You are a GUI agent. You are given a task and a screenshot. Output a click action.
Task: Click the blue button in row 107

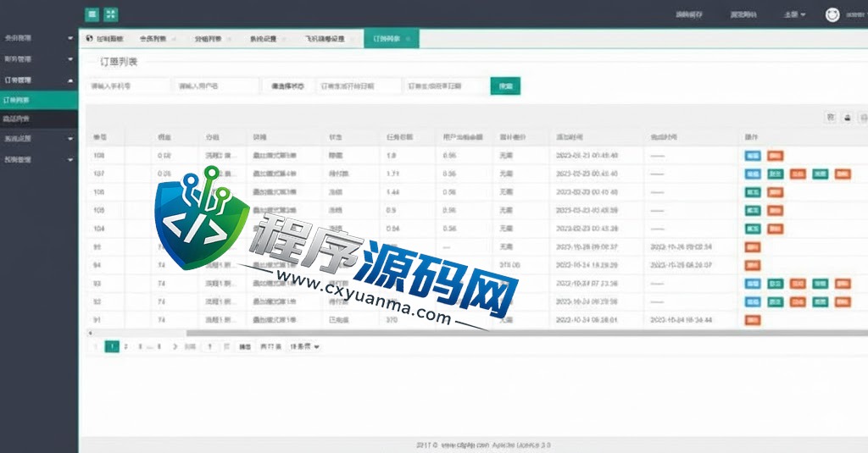coord(753,174)
